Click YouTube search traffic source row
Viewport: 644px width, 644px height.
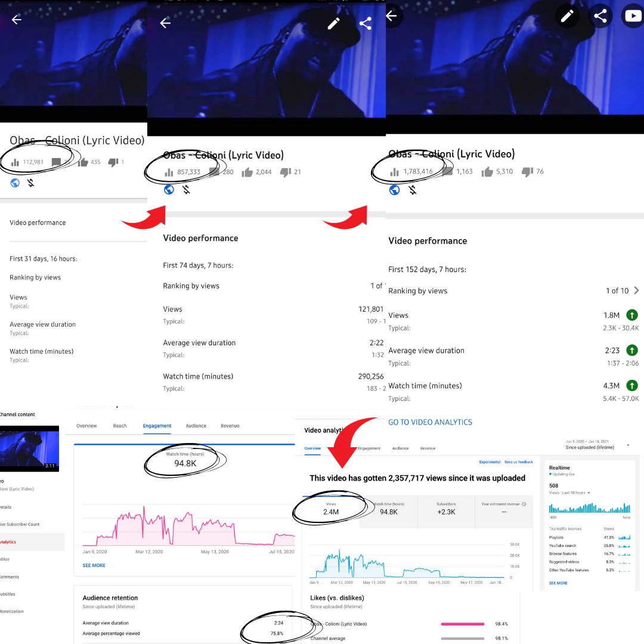point(590,546)
